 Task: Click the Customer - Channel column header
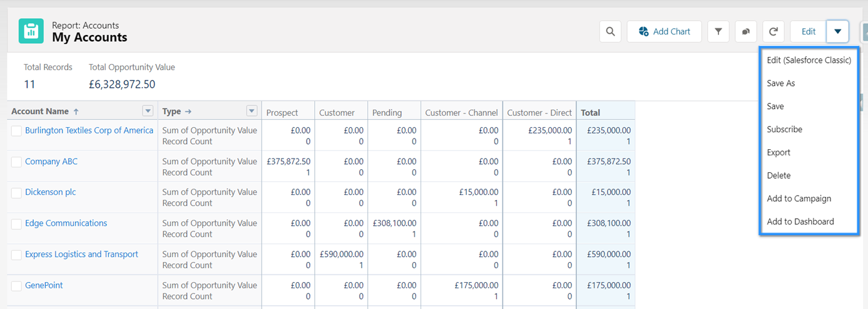pos(461,113)
